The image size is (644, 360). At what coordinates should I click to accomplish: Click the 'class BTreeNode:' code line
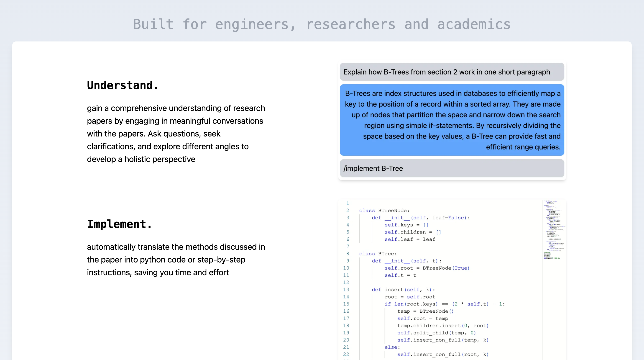(x=384, y=210)
